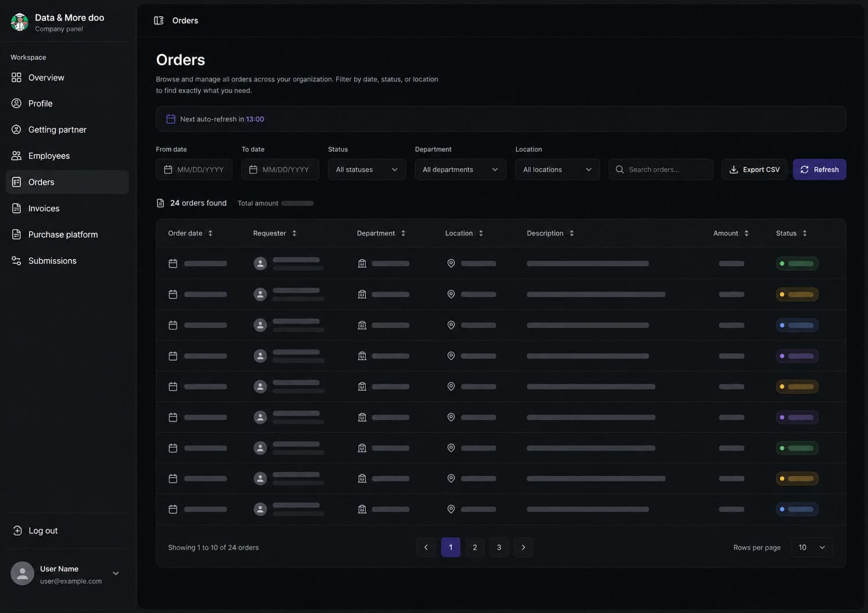Expand the User Name account menu chevron

pos(116,573)
